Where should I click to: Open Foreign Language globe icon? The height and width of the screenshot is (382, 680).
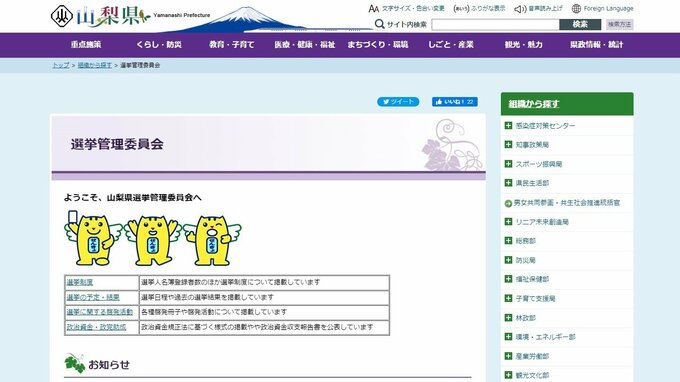tap(576, 8)
